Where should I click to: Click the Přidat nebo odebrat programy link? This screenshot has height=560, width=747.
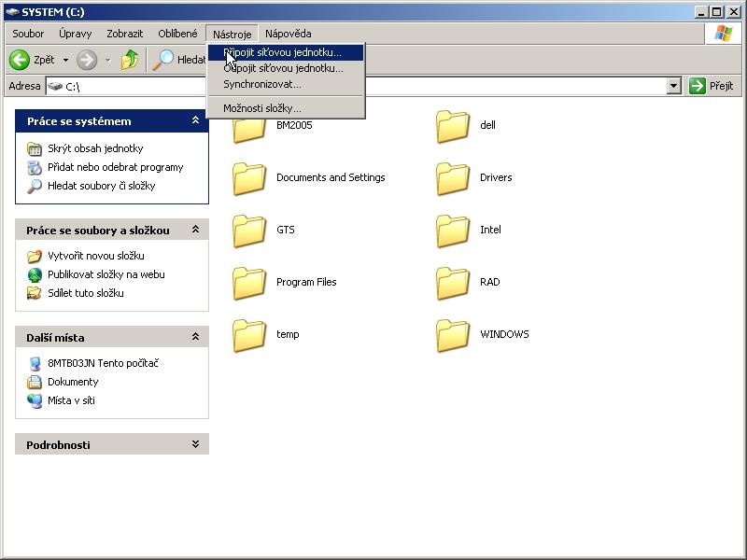point(115,167)
